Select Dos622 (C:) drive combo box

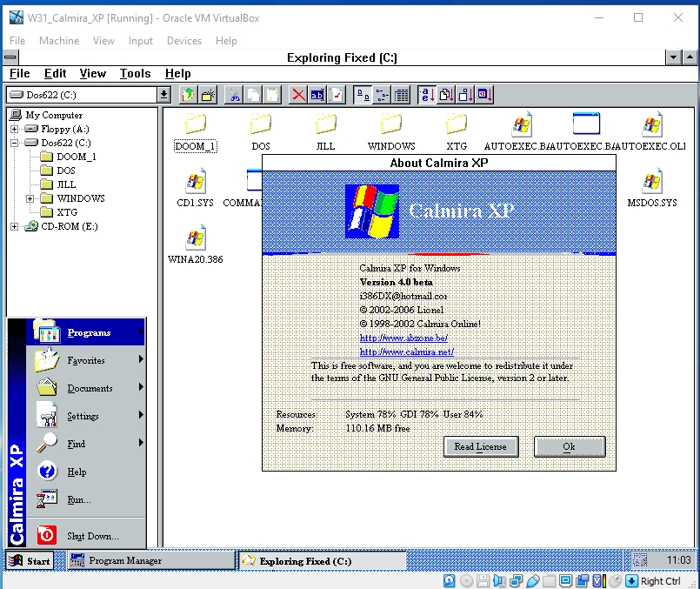[x=89, y=95]
